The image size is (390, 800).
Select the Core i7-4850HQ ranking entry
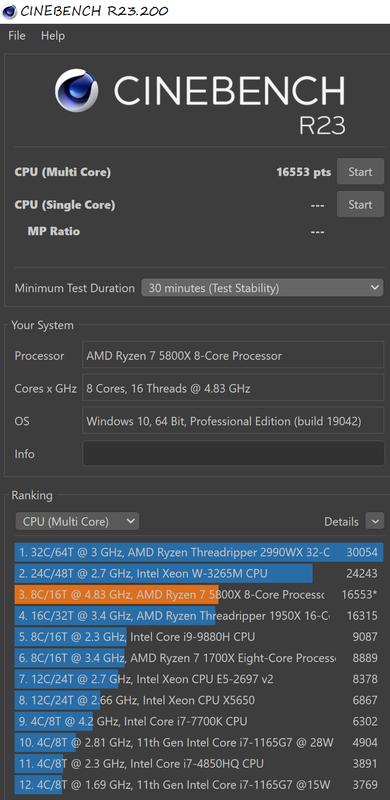click(x=199, y=764)
